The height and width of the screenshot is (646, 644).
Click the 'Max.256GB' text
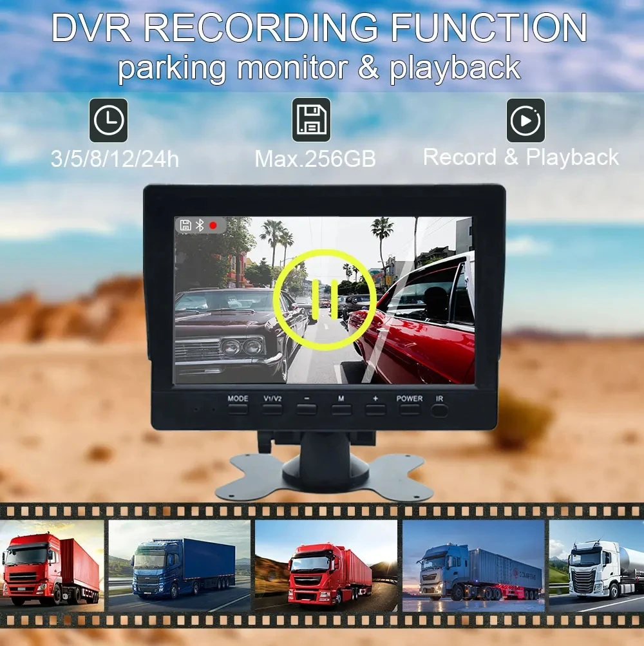click(x=315, y=158)
